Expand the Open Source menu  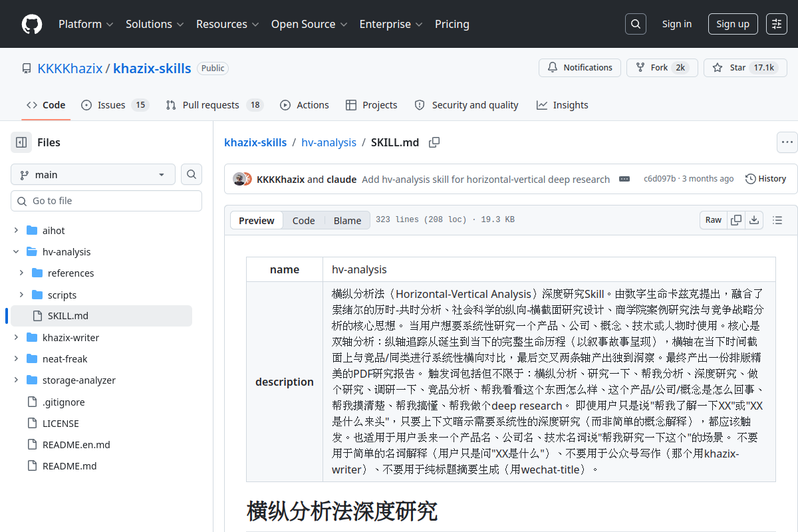click(x=309, y=24)
